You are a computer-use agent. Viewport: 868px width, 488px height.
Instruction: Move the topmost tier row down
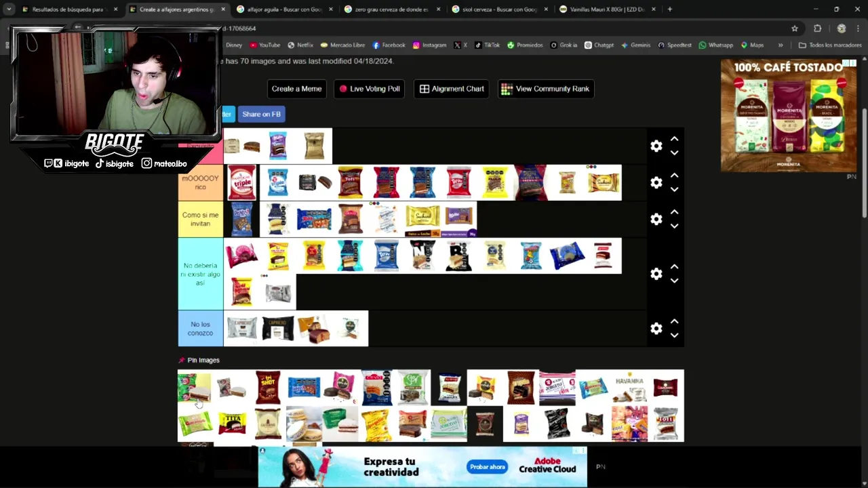coord(674,153)
